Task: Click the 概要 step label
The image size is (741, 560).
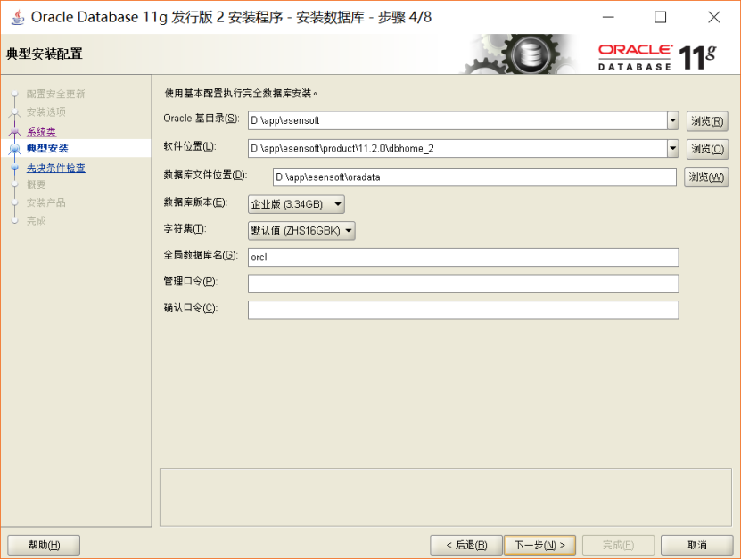Action: pyautogui.click(x=36, y=185)
